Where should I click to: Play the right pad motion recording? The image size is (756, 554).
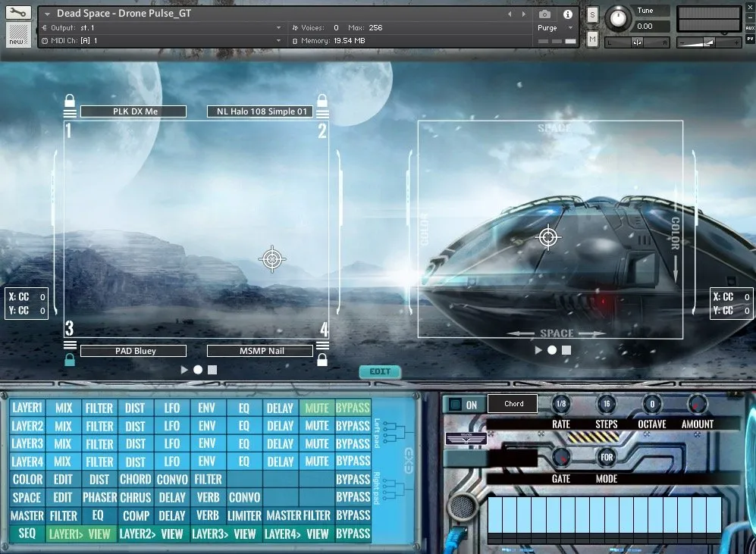point(538,350)
